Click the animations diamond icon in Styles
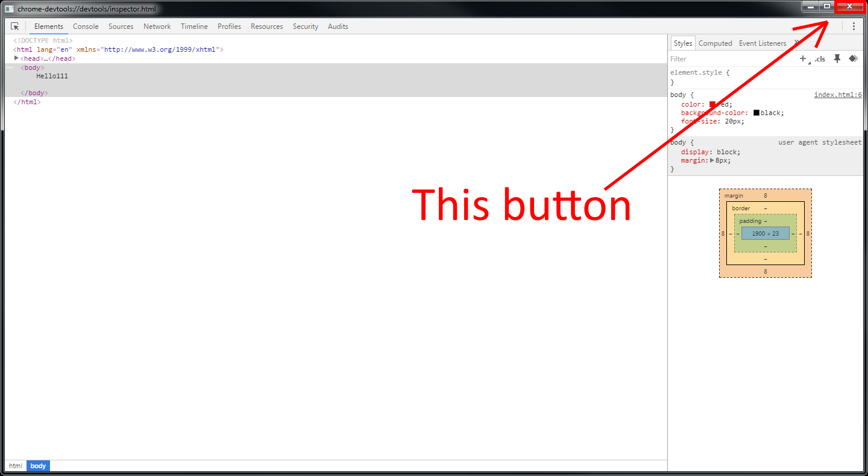 [853, 58]
